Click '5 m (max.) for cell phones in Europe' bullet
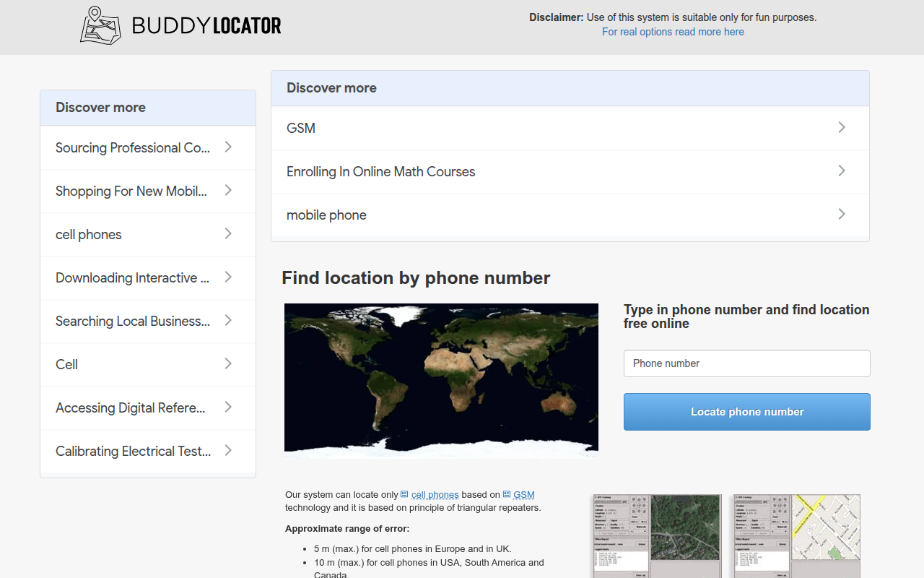This screenshot has height=578, width=924. (413, 549)
